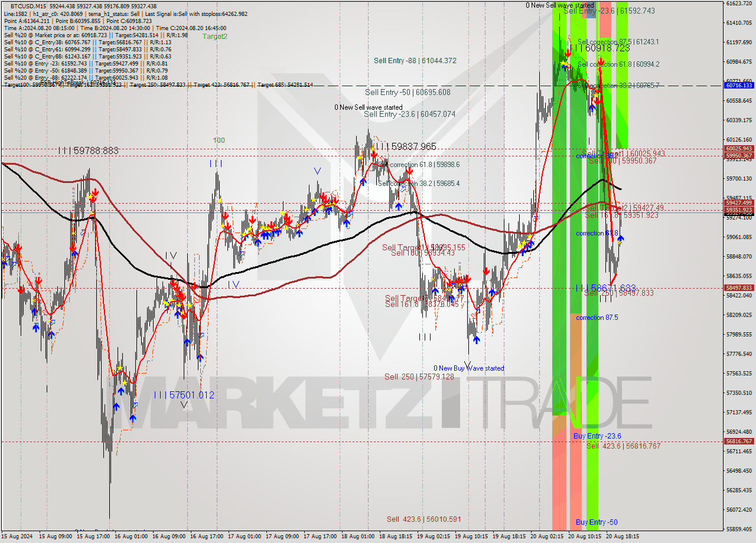Screen dimensions: 756x543
Task: Click the green '100' level label
Action: point(219,140)
